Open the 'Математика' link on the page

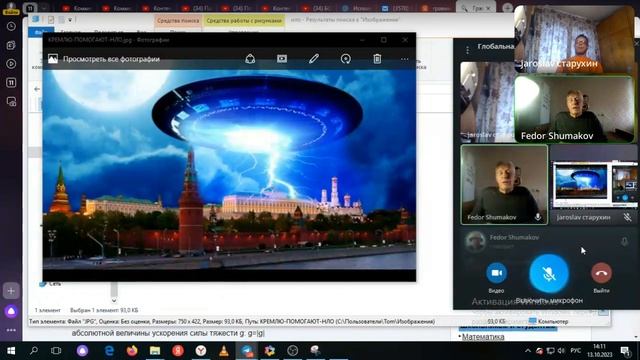(x=483, y=337)
